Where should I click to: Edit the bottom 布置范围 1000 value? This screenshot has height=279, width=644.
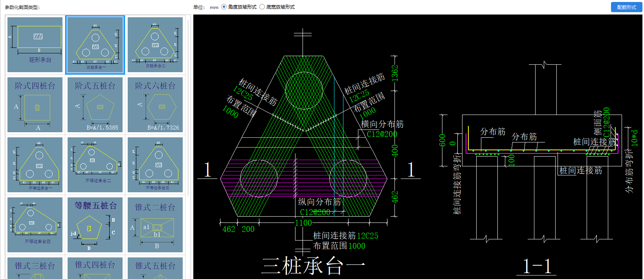357,246
